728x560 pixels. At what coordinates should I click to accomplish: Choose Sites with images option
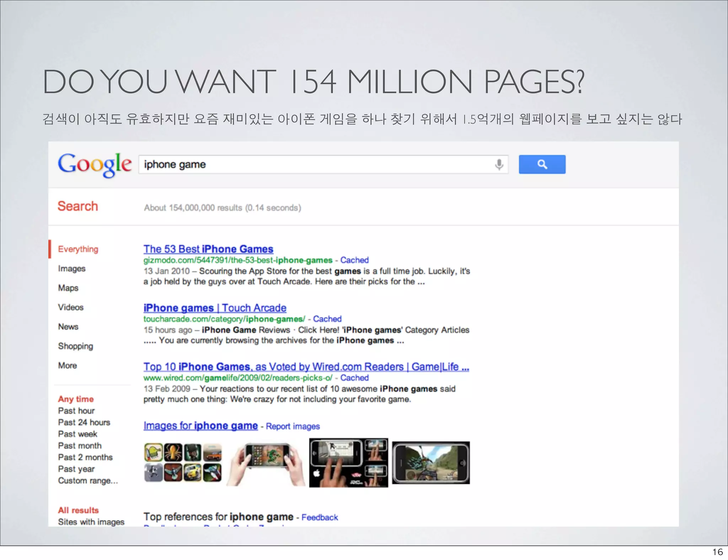[91, 522]
